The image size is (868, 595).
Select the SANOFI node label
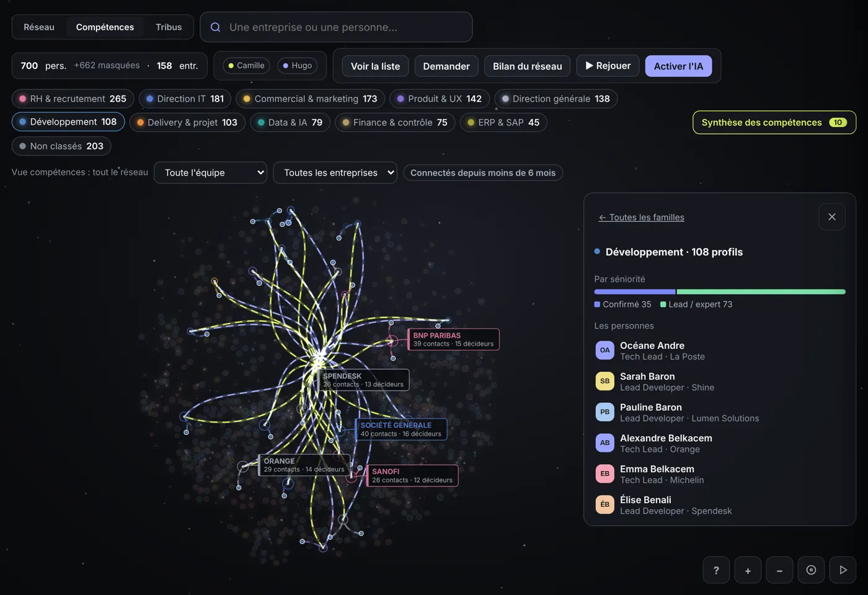[x=412, y=475]
